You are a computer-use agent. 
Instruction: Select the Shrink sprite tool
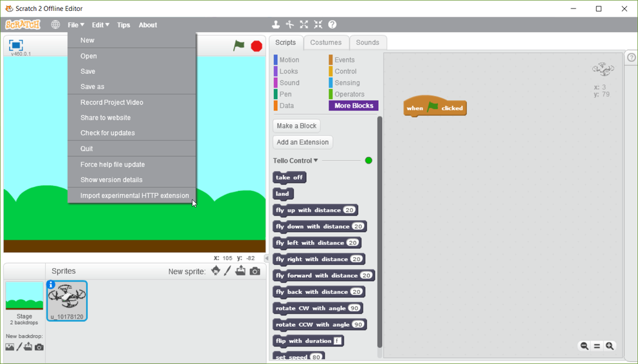318,24
